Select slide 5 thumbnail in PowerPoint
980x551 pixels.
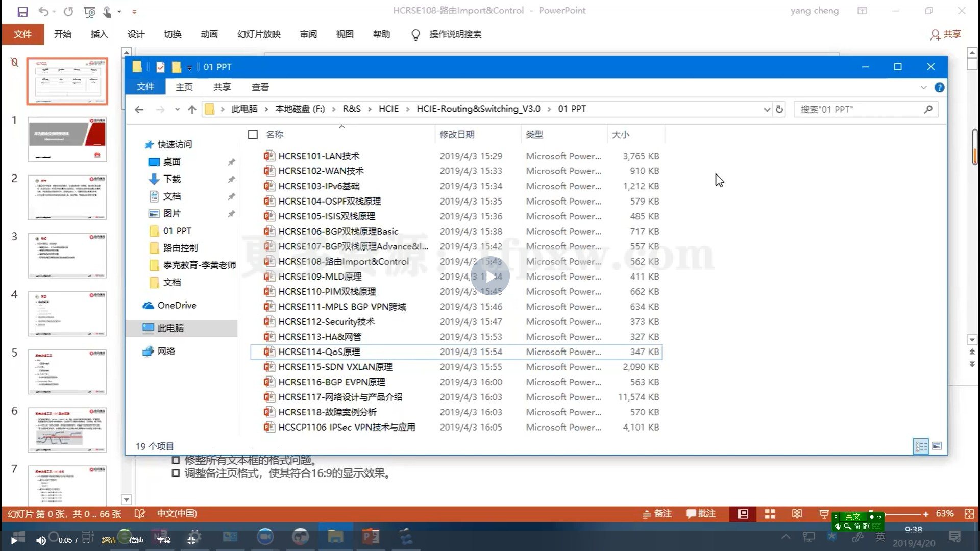tap(67, 372)
